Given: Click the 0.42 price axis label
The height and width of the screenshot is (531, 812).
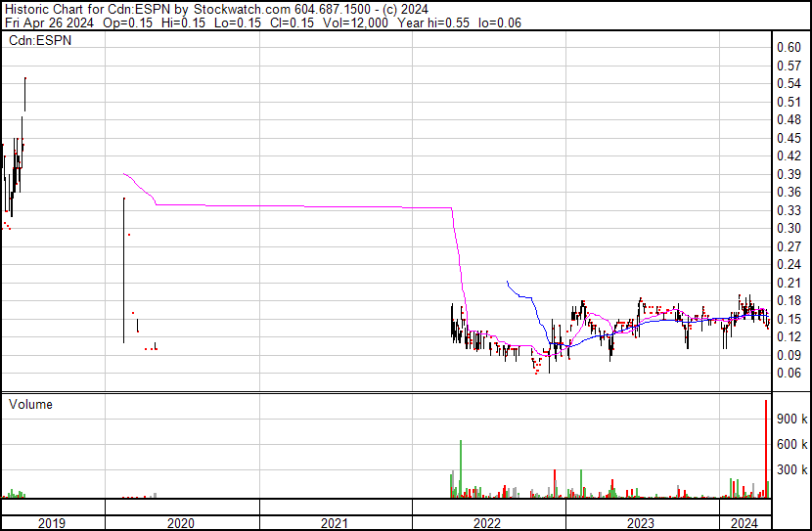Looking at the screenshot, I should pos(789,155).
